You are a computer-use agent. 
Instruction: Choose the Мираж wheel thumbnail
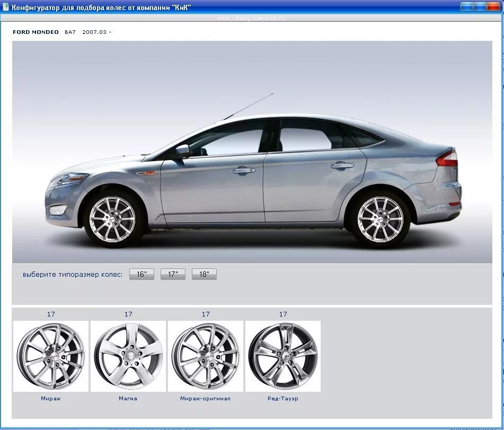tap(51, 356)
